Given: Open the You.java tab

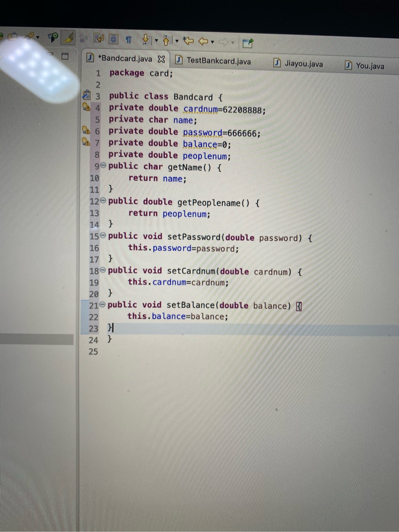Looking at the screenshot, I should tap(370, 66).
